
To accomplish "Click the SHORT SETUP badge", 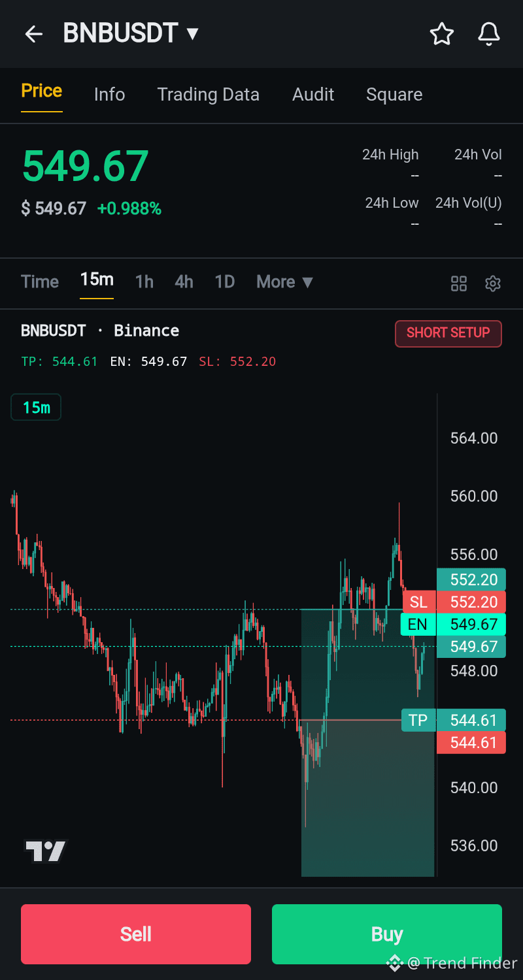I will click(x=448, y=333).
